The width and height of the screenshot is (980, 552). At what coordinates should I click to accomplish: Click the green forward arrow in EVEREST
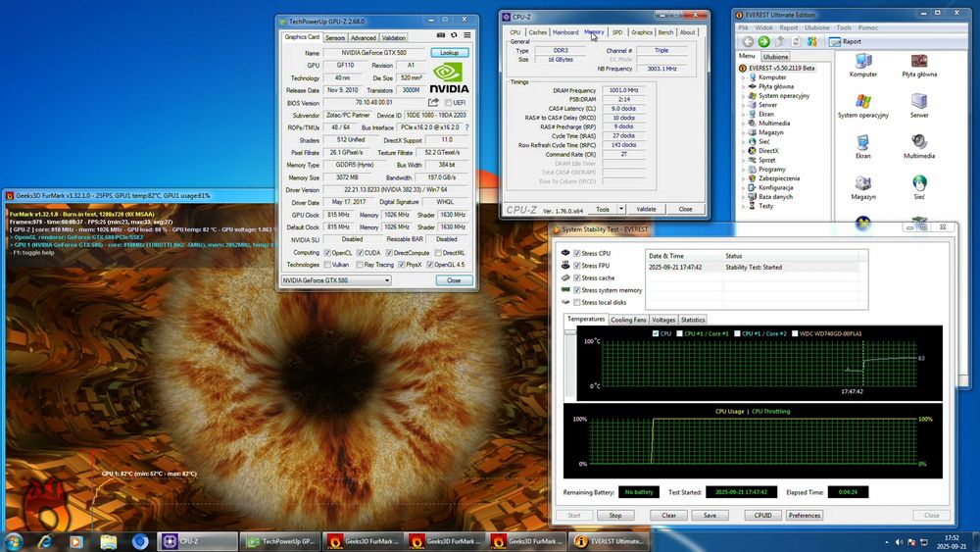763,42
